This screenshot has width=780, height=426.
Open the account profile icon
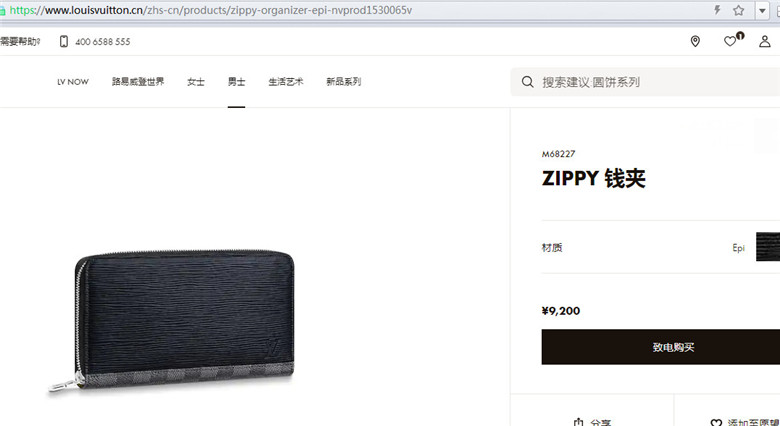(x=765, y=41)
